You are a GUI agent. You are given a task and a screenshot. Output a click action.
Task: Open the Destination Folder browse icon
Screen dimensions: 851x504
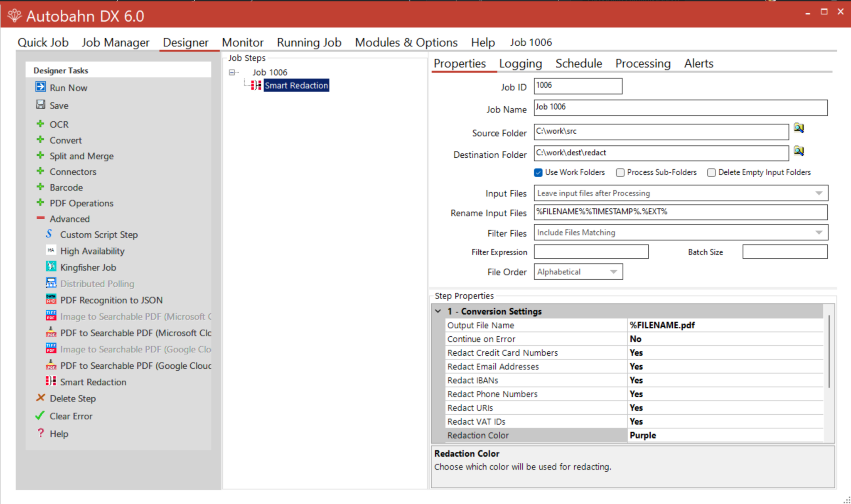[x=799, y=151]
